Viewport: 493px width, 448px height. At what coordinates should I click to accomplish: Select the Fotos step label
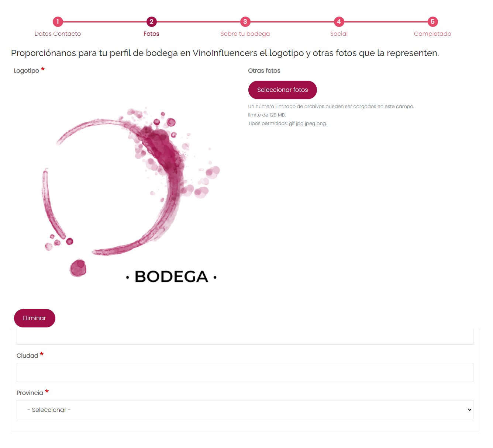pos(151,34)
